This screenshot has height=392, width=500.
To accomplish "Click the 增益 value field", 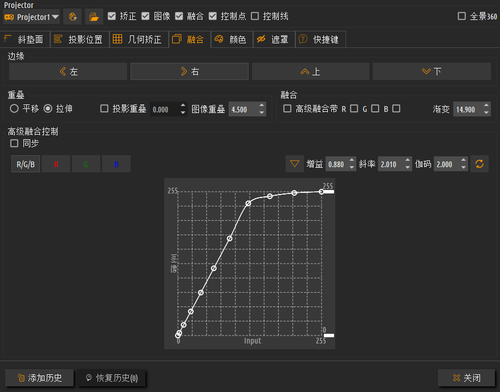I will click(x=337, y=164).
